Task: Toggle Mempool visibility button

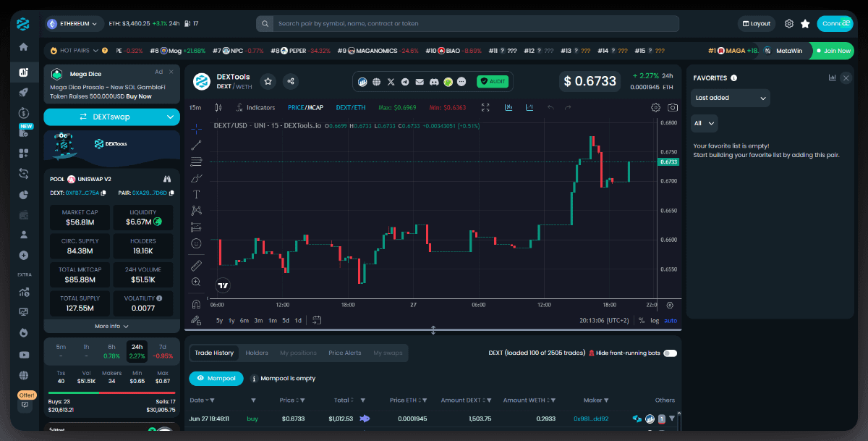Action: pyautogui.click(x=216, y=378)
